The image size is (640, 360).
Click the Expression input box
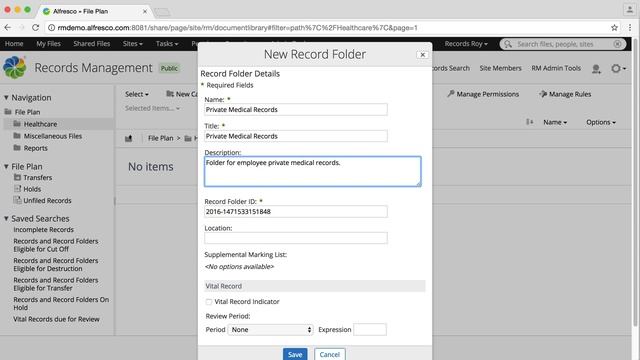point(370,329)
